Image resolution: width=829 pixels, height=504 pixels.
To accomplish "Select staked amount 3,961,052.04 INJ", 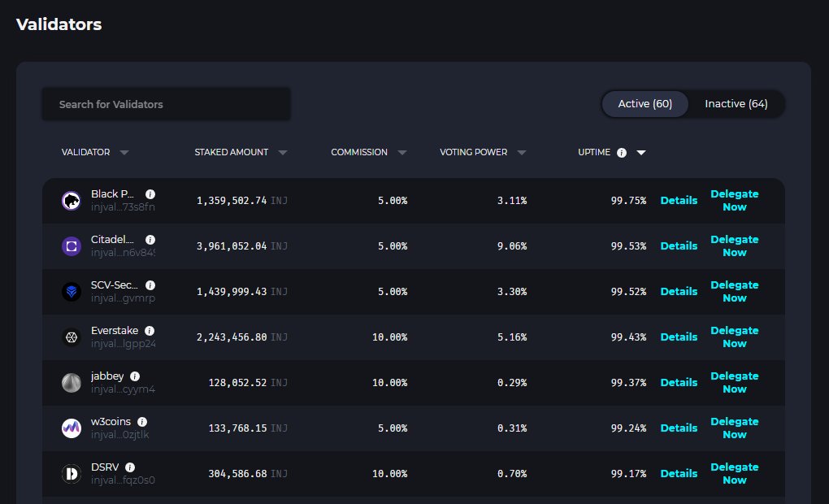I will (x=242, y=246).
